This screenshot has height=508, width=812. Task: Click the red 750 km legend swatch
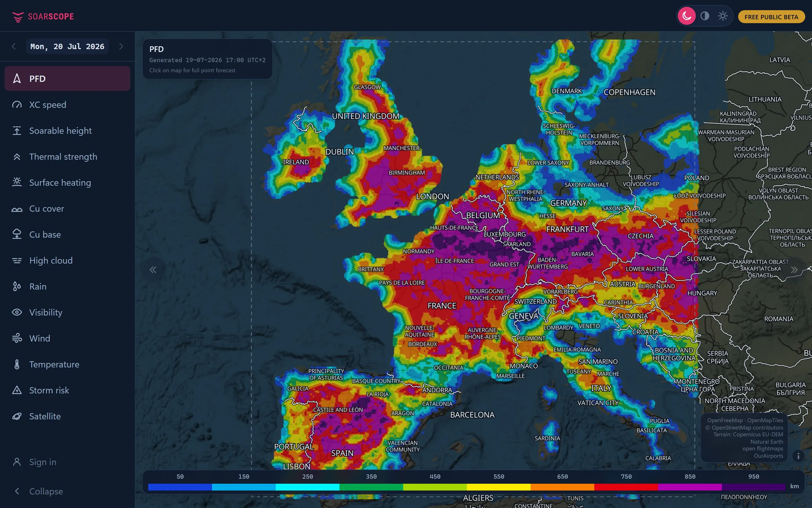click(x=626, y=487)
